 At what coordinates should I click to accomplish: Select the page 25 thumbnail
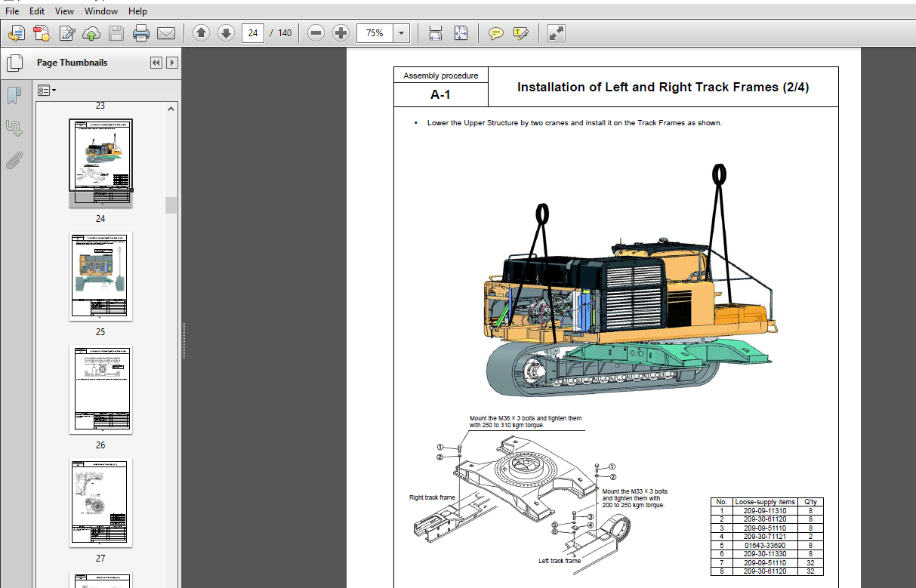[x=100, y=276]
